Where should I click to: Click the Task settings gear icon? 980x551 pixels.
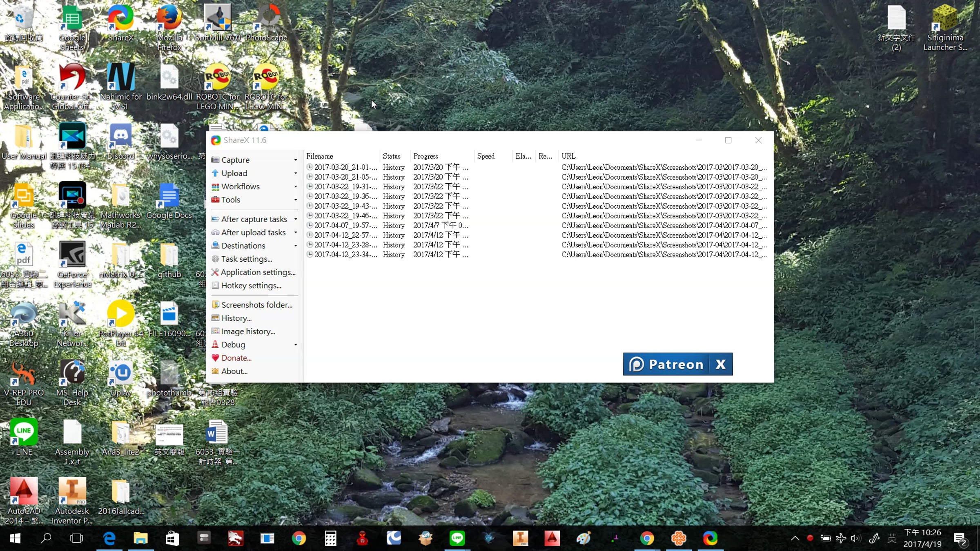(215, 259)
